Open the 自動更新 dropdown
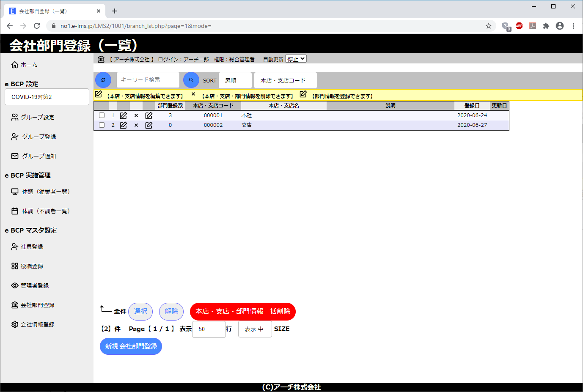Image resolution: width=583 pixels, height=392 pixels. click(296, 59)
